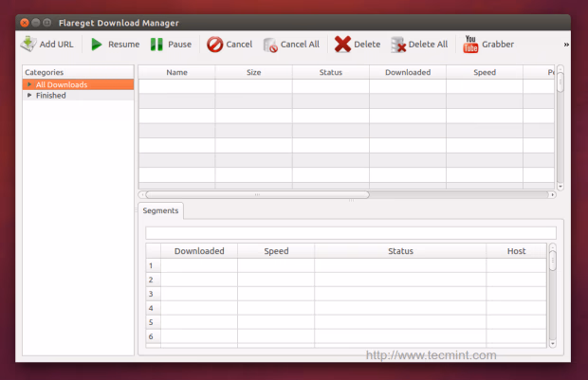Screen dimensions: 588x380
Task: Select segment row number 2
Action: point(153,280)
